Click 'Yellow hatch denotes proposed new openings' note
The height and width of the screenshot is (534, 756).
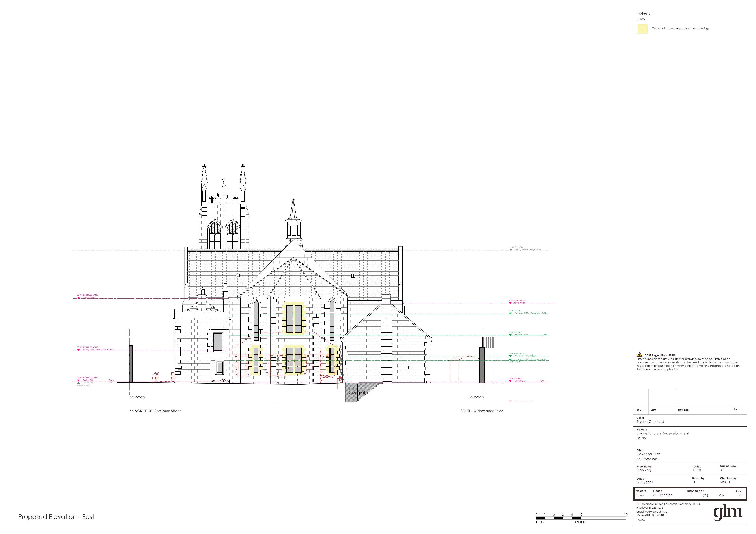coord(681,29)
